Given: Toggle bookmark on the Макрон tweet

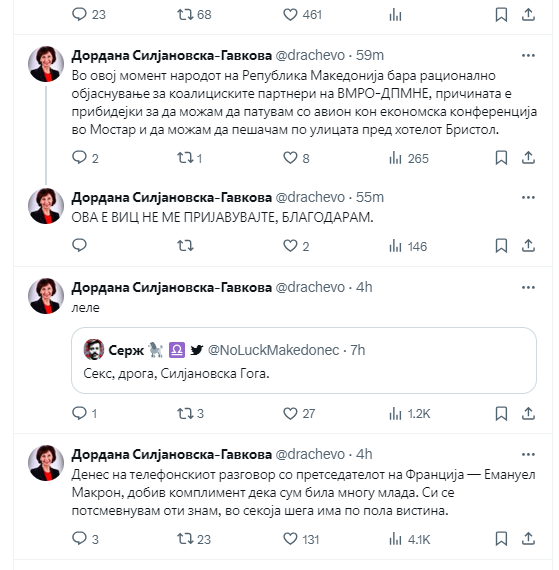Looking at the screenshot, I should click(x=501, y=539).
